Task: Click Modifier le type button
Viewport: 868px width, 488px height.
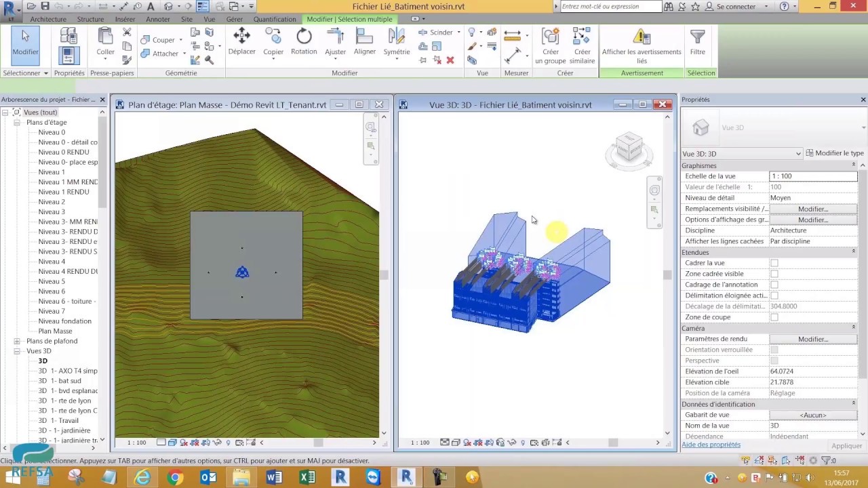Action: (x=835, y=154)
